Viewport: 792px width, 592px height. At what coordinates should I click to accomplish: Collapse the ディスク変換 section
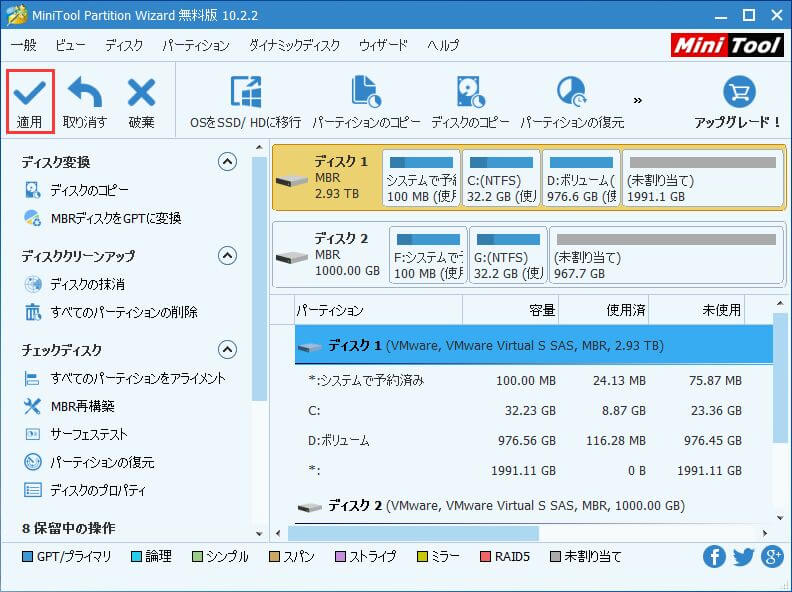tap(227, 162)
